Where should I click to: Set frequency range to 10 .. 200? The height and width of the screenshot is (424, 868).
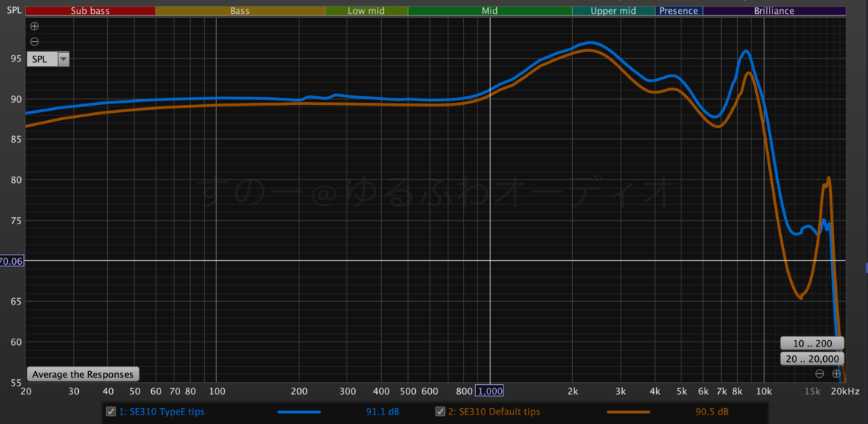pos(812,343)
